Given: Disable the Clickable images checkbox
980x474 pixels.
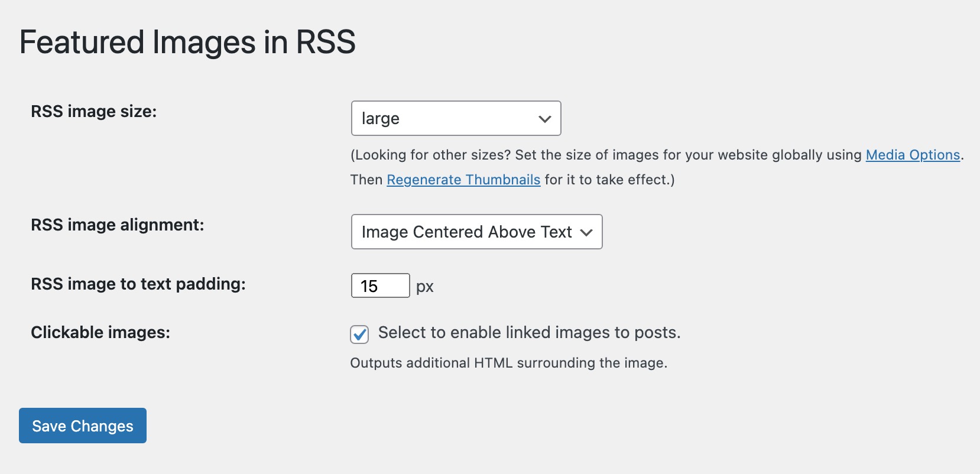Looking at the screenshot, I should [359, 335].
